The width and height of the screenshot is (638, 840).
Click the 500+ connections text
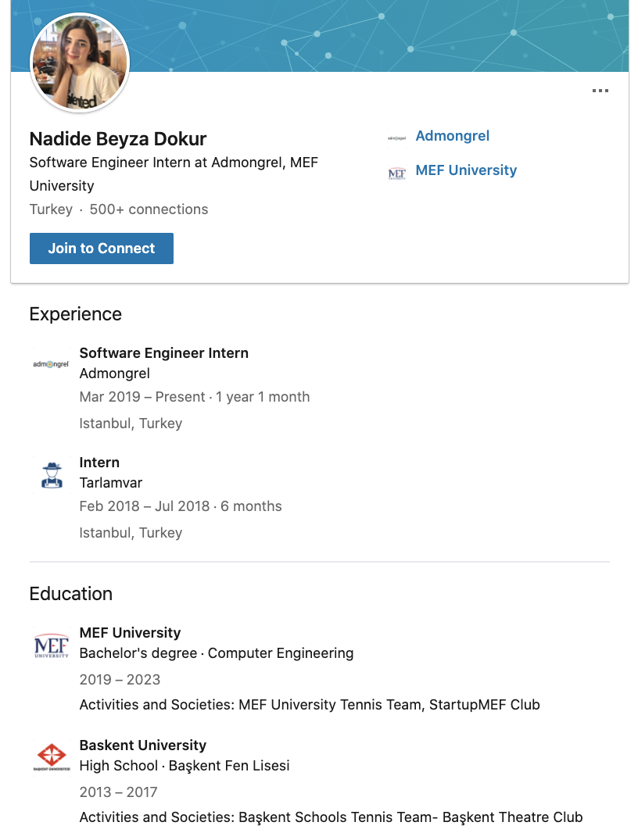point(149,209)
